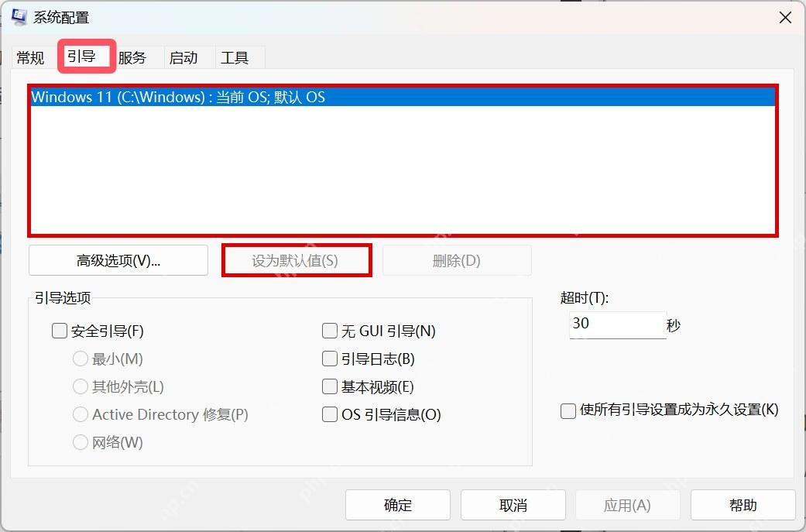
Task: Click the 取消 cancel button
Action: (x=513, y=505)
